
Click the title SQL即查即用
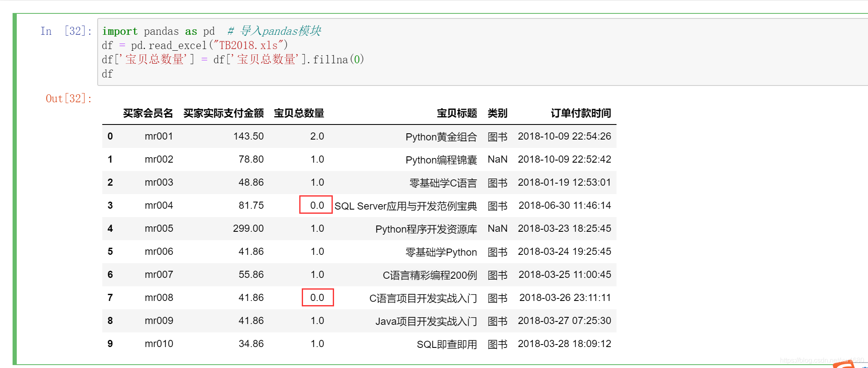tap(447, 344)
